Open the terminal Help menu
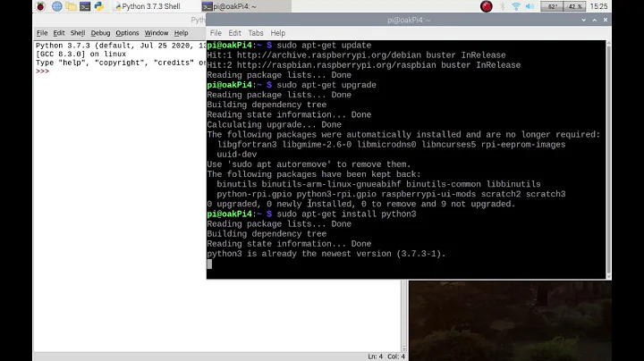The height and width of the screenshot is (361, 644). pos(277,33)
